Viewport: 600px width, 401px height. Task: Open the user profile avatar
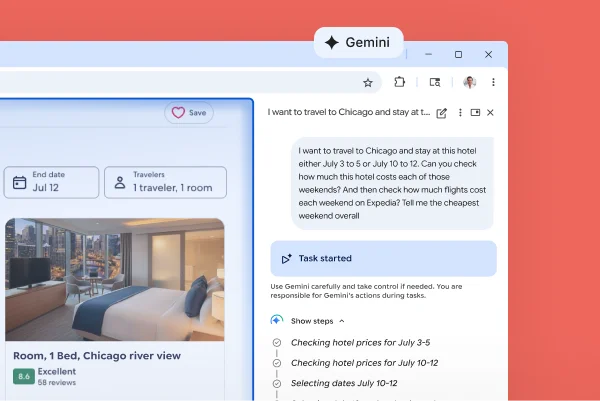pyautogui.click(x=470, y=82)
